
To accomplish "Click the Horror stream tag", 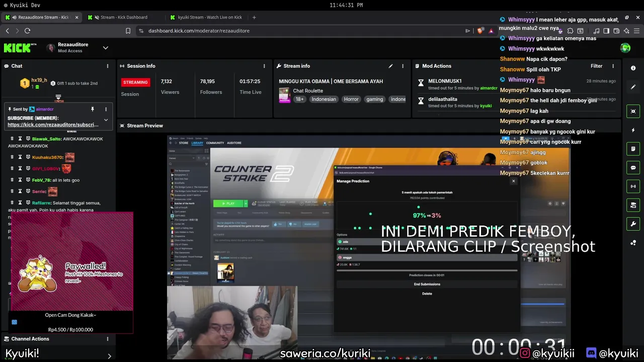I will point(351,99).
